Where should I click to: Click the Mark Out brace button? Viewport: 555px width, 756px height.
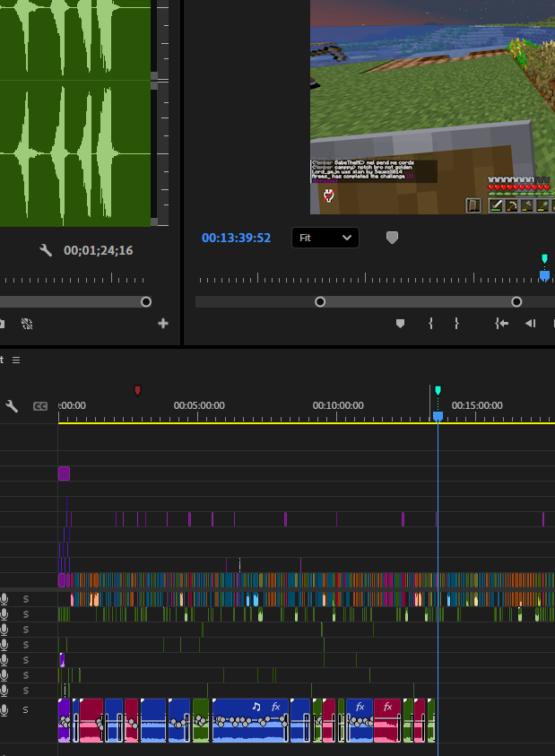(456, 324)
